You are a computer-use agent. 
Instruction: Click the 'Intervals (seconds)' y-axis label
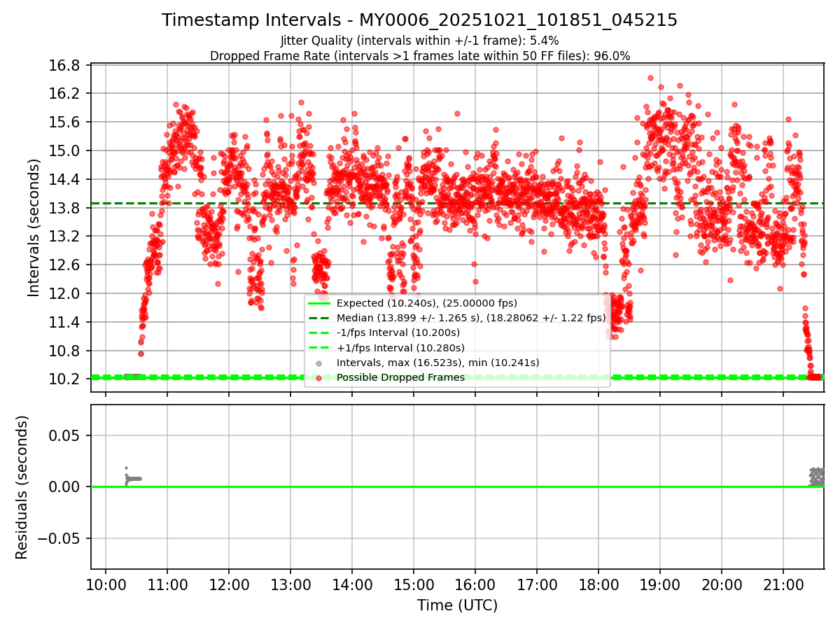tap(34, 227)
